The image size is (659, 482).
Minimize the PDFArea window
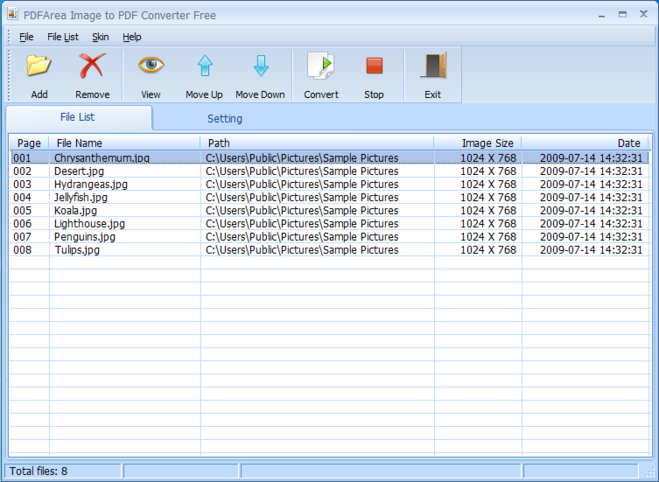pyautogui.click(x=602, y=16)
